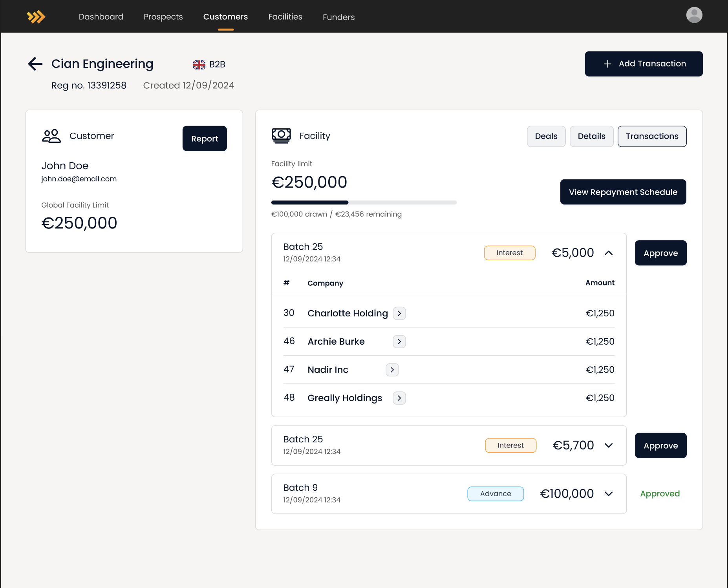The image size is (728, 588).
Task: Click the facility limit progress bar
Action: coord(364,203)
